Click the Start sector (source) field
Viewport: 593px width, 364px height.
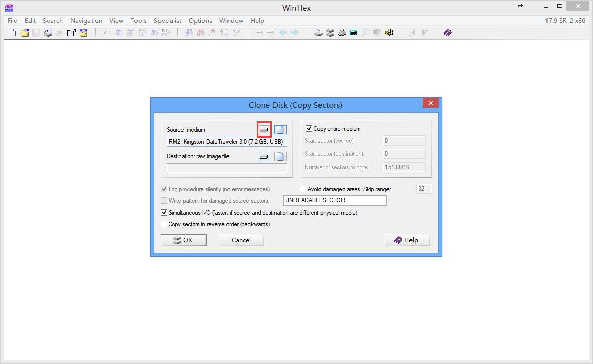pyautogui.click(x=404, y=141)
